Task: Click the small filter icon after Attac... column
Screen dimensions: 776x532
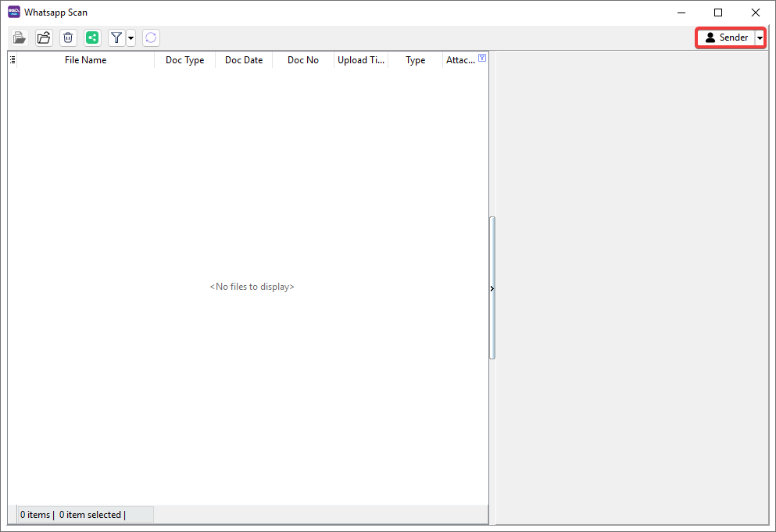Action: [x=482, y=59]
